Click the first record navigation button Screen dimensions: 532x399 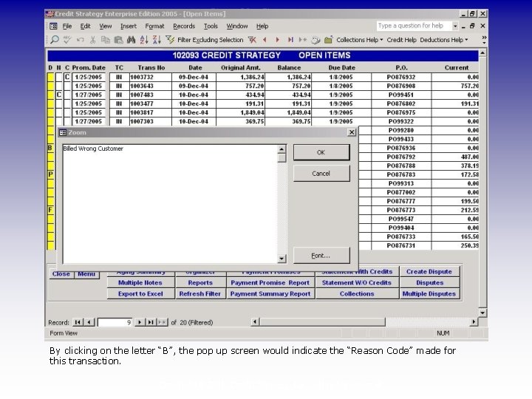click(x=78, y=322)
